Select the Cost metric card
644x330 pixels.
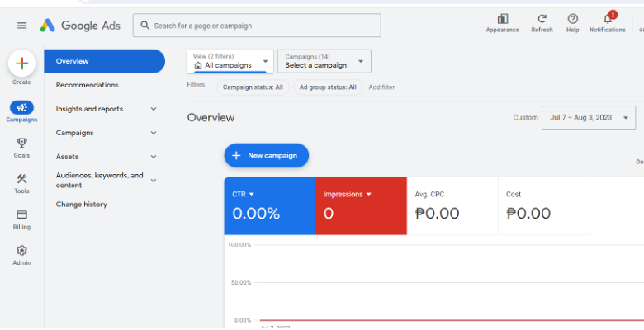(544, 206)
